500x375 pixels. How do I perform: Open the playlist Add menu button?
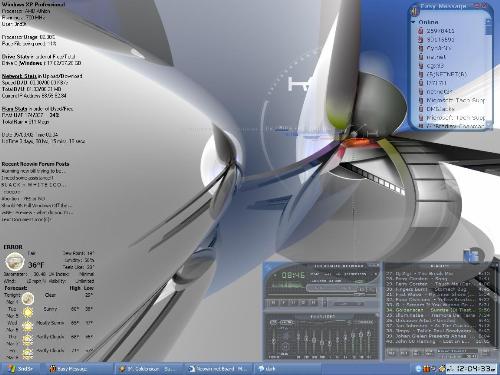tap(391, 353)
